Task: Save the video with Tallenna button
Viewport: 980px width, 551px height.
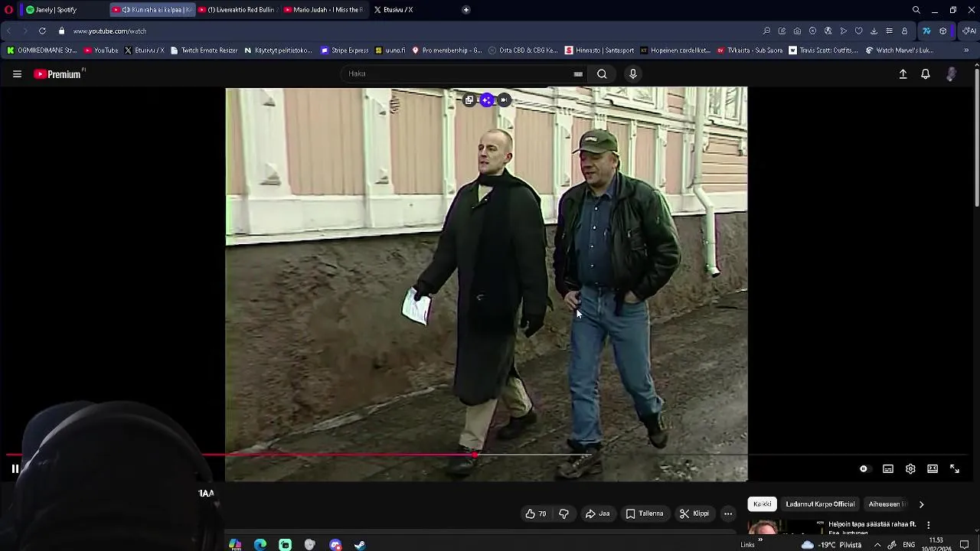Action: pos(645,514)
